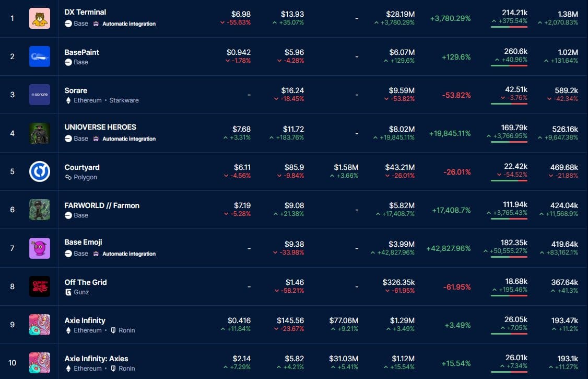Open the Axie Infinity: Axies thumbnail

[x=40, y=363]
